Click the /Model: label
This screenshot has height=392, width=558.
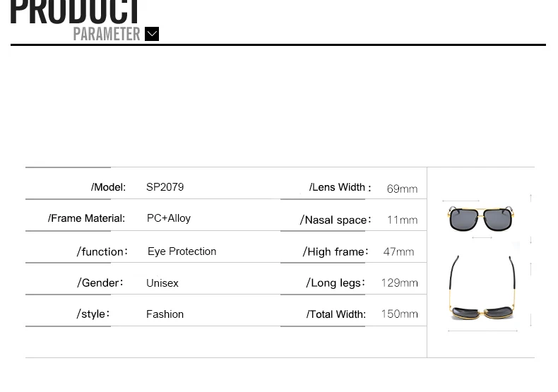click(x=108, y=187)
